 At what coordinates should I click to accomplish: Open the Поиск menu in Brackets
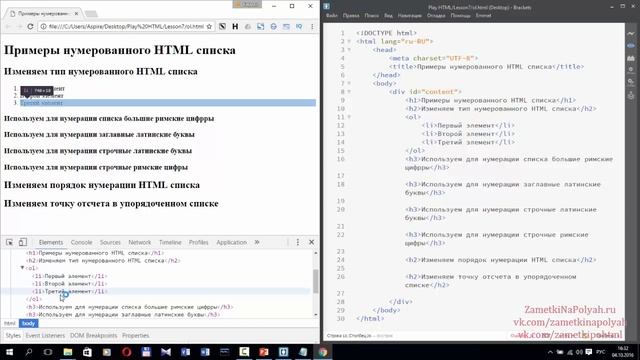[x=371, y=16]
